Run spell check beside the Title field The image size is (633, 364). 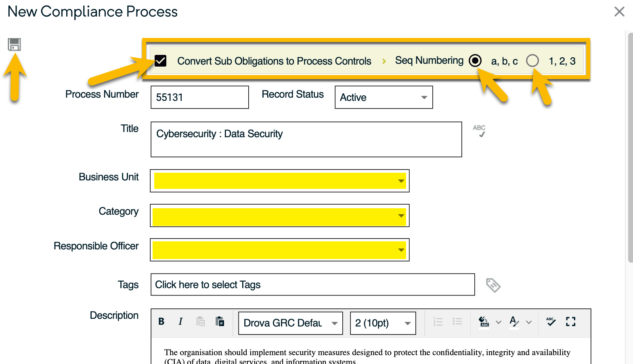point(479,131)
